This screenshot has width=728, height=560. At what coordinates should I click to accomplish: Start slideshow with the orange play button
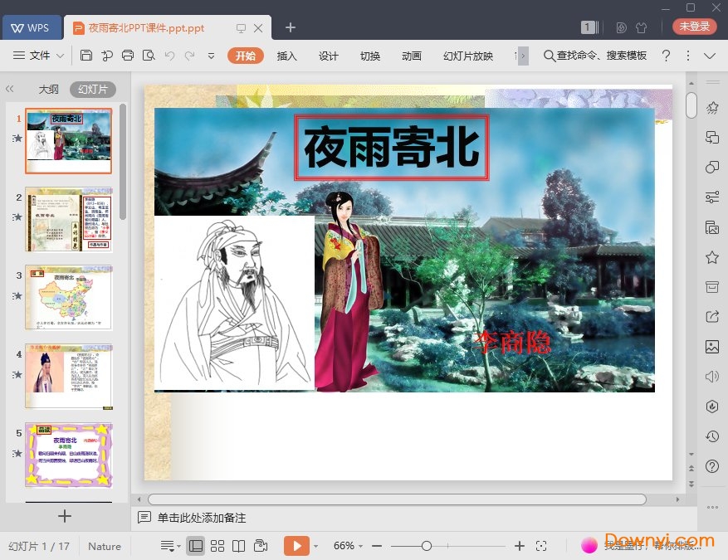(296, 546)
